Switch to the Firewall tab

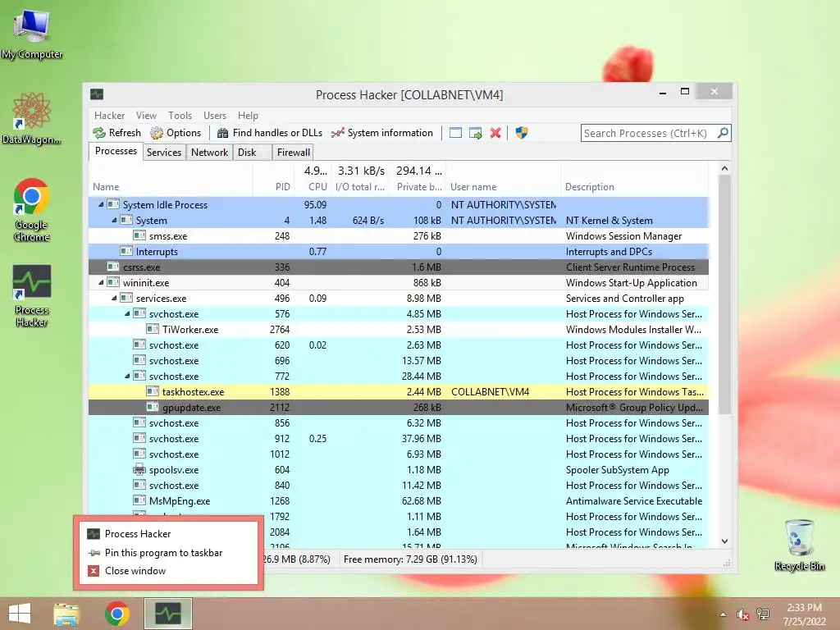(293, 152)
